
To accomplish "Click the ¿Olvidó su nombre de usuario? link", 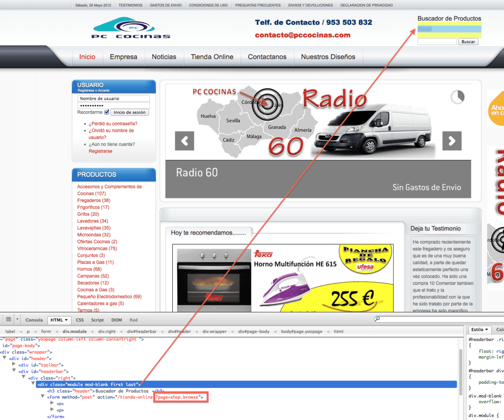I will [111, 134].
